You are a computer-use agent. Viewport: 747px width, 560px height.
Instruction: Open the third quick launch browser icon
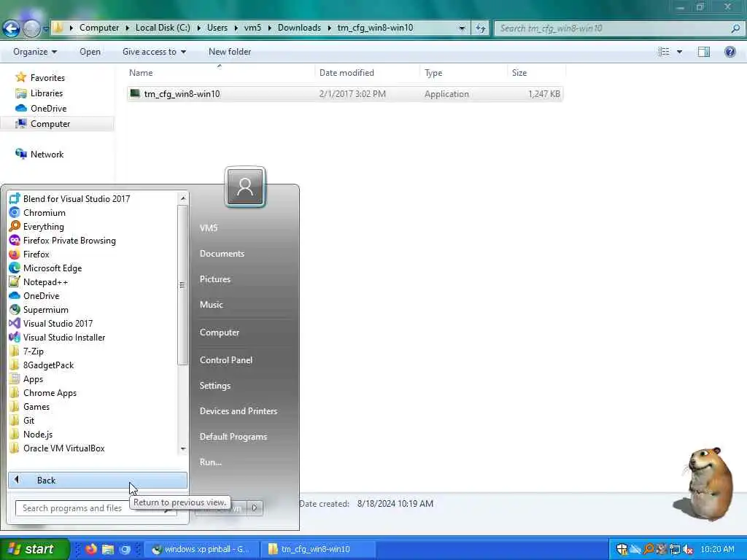coord(125,549)
